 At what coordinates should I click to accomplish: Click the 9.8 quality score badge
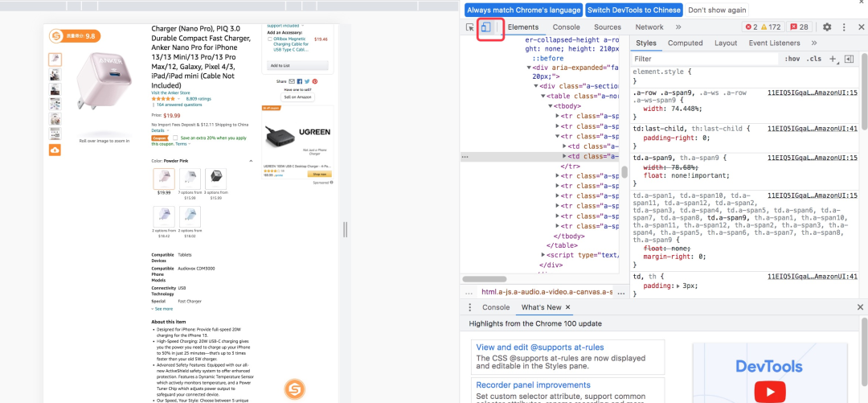pos(75,36)
